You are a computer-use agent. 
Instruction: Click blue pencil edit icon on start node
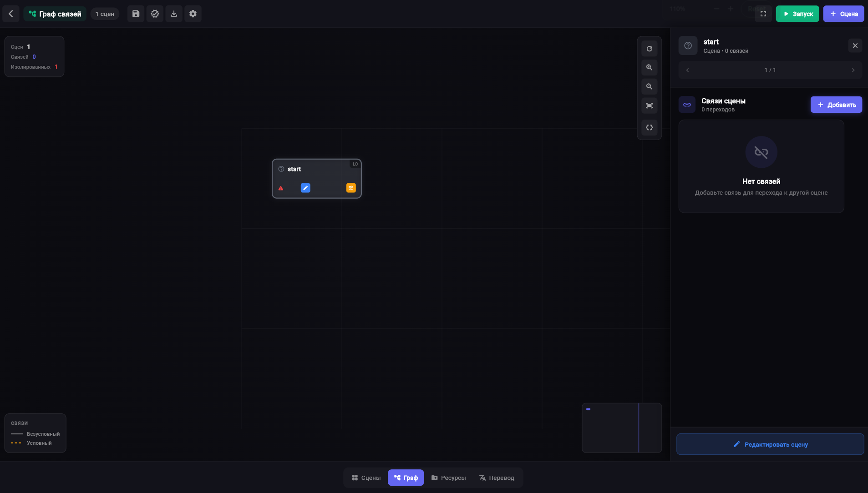coord(305,188)
